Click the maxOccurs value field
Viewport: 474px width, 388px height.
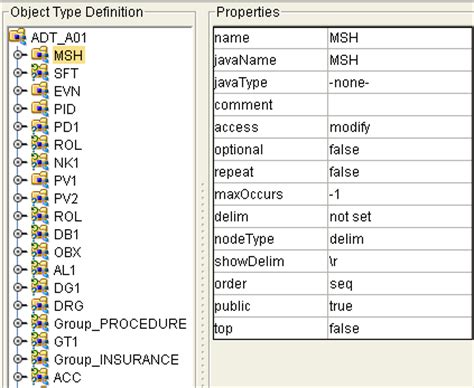pyautogui.click(x=399, y=194)
